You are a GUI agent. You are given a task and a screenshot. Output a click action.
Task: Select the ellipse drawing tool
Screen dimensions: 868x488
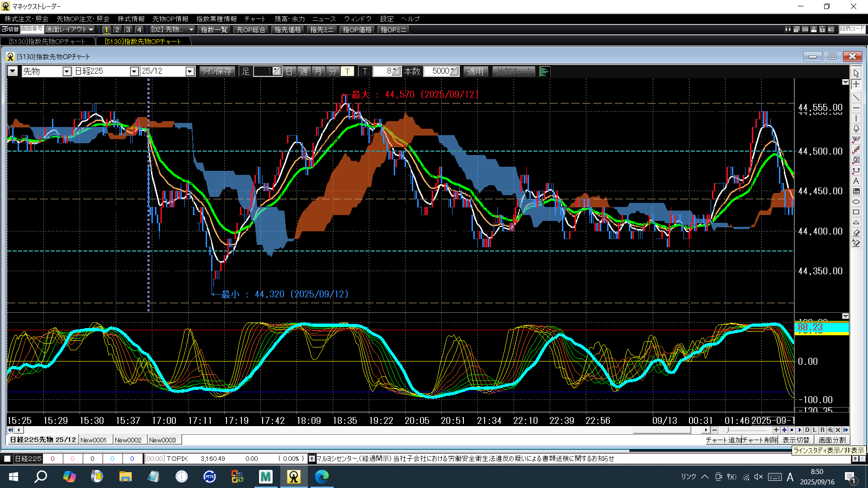tap(856, 202)
